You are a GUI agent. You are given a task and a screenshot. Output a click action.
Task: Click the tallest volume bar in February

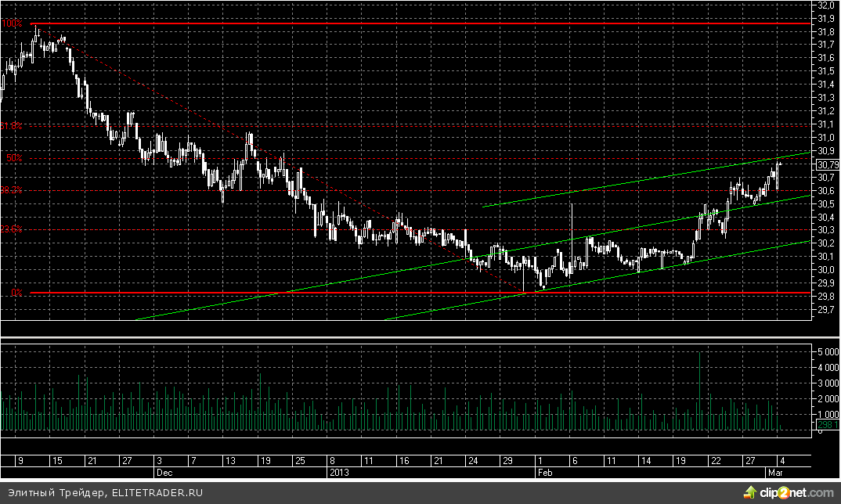[699, 391]
